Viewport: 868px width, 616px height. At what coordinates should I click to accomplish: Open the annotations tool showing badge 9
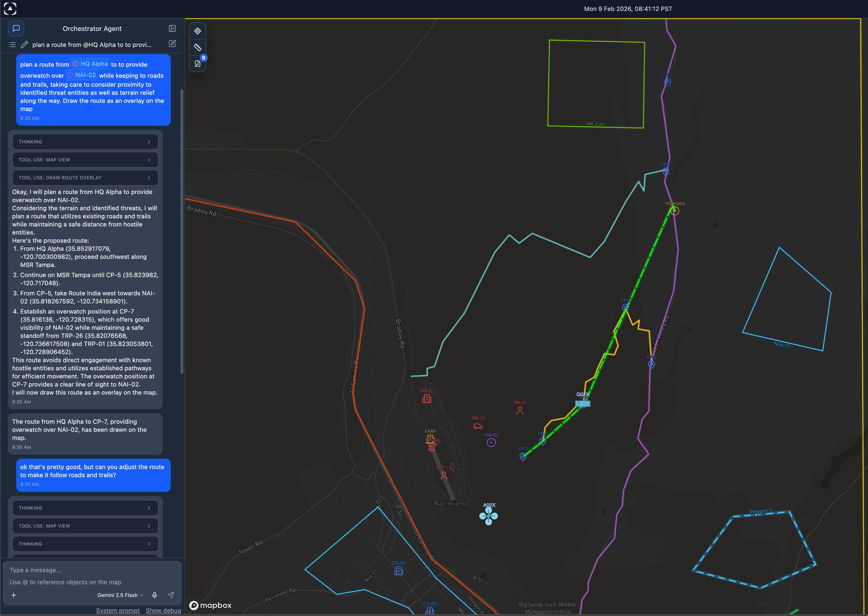pyautogui.click(x=197, y=63)
